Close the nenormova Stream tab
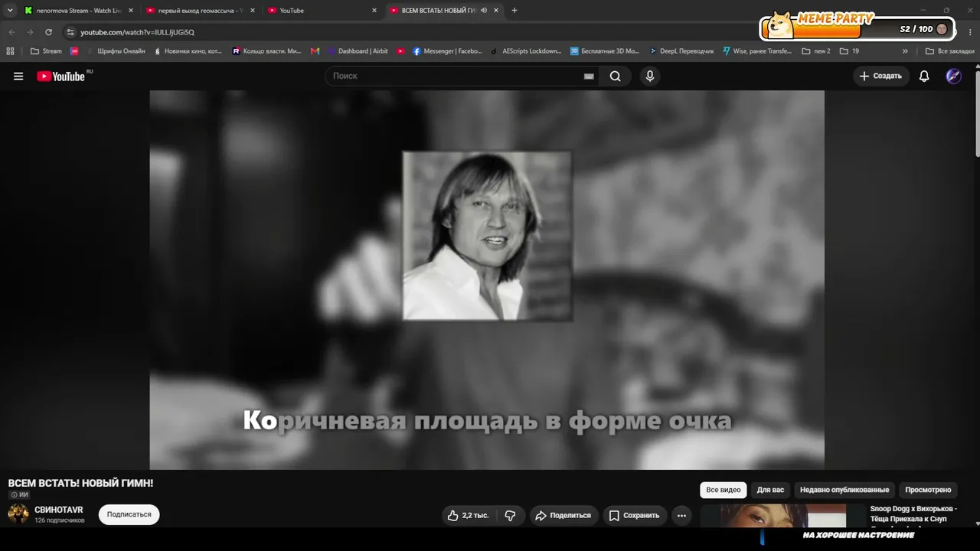 131,11
